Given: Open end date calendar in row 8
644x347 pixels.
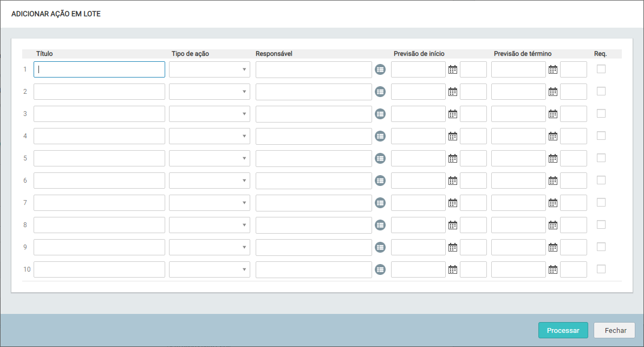Looking at the screenshot, I should [553, 225].
